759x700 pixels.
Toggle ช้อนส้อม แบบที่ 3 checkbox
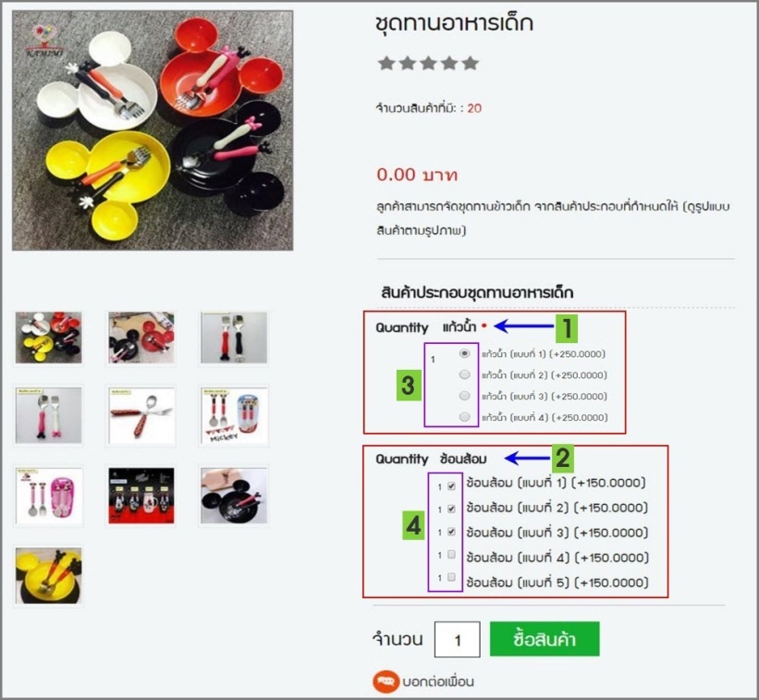point(452,532)
